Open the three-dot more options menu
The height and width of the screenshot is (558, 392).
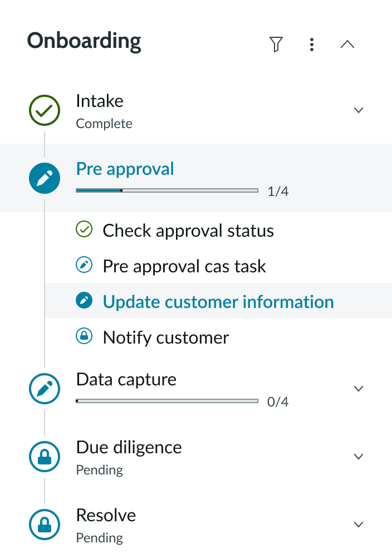coord(312,45)
